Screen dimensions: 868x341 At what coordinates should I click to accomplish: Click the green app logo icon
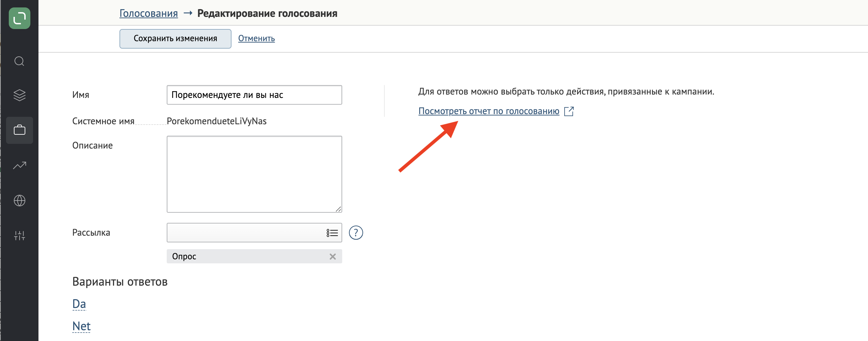click(20, 18)
